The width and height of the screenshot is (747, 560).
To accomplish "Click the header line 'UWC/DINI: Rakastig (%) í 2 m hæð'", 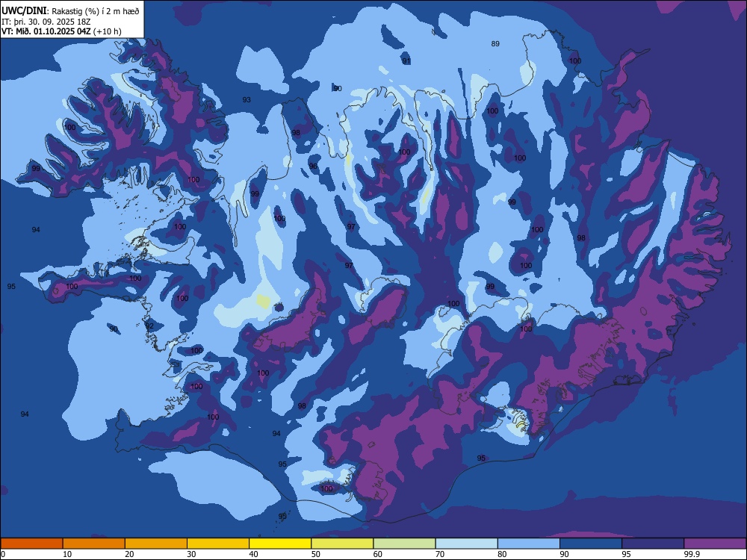I will pyautogui.click(x=70, y=10).
